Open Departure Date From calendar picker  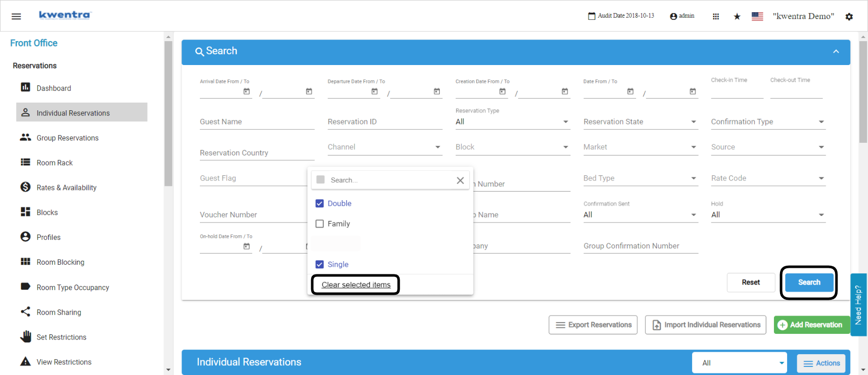(x=375, y=91)
